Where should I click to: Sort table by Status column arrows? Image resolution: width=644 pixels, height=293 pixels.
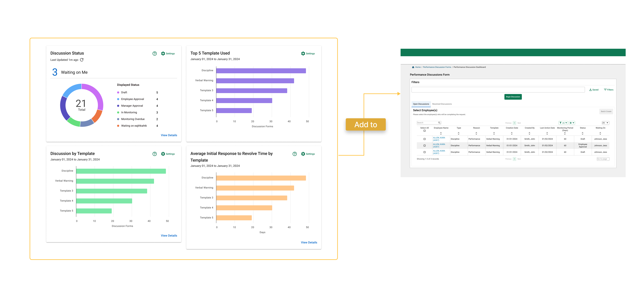(x=583, y=133)
